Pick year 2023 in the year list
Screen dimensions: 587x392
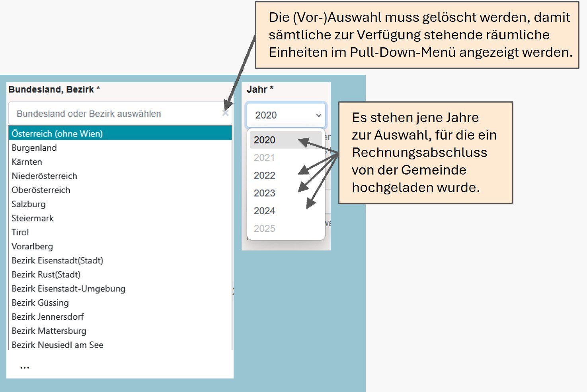point(265,193)
